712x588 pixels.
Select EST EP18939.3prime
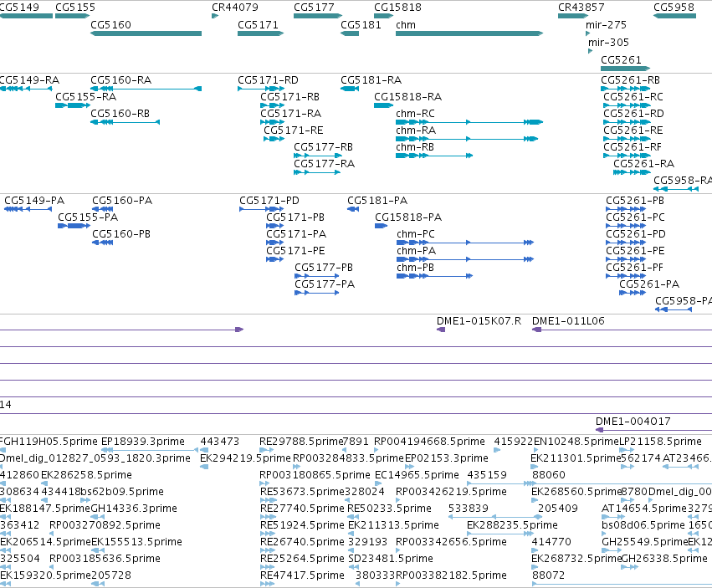[150, 450]
